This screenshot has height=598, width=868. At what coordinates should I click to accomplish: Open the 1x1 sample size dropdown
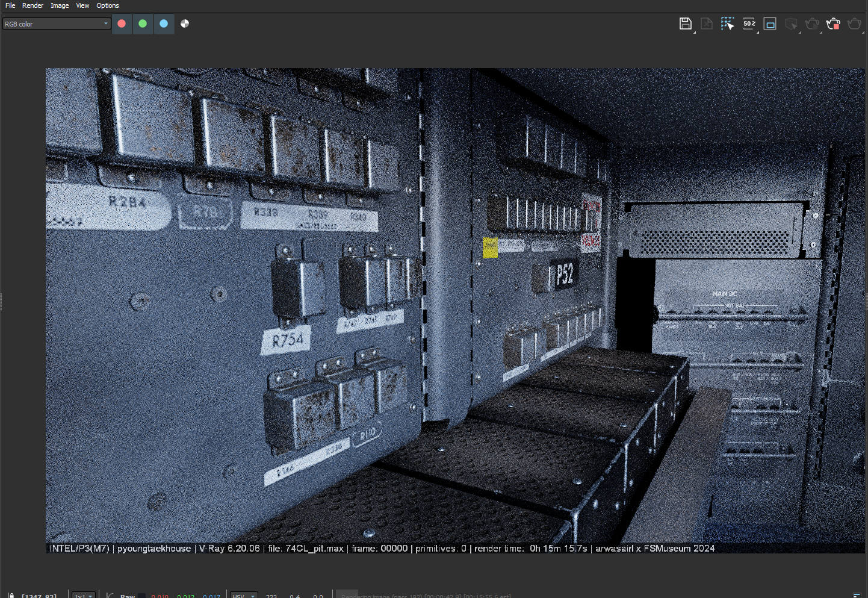tap(84, 595)
